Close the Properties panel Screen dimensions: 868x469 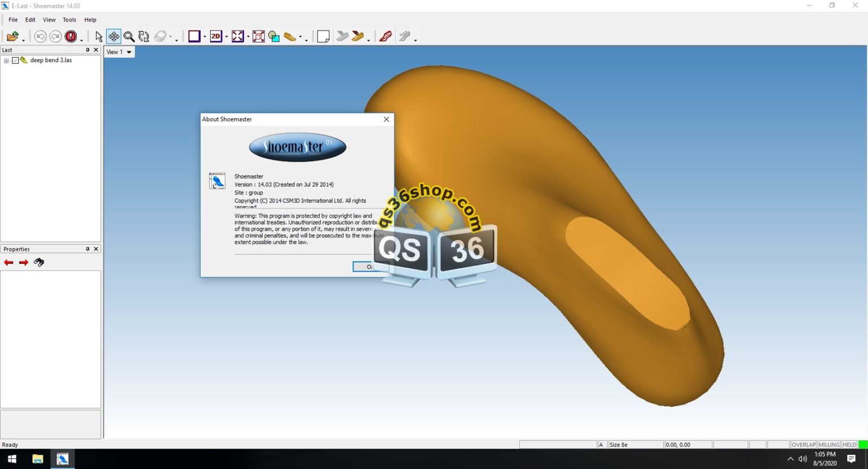coord(96,249)
